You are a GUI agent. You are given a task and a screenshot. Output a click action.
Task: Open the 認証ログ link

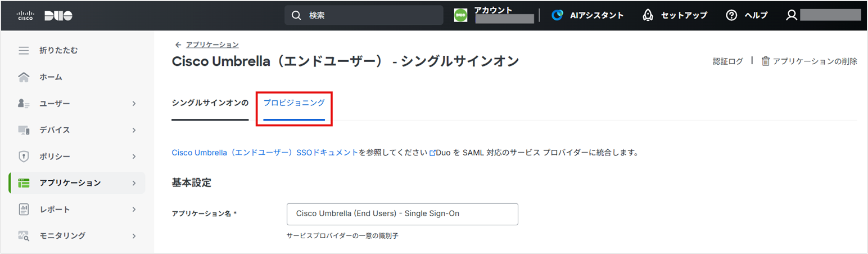(x=727, y=61)
